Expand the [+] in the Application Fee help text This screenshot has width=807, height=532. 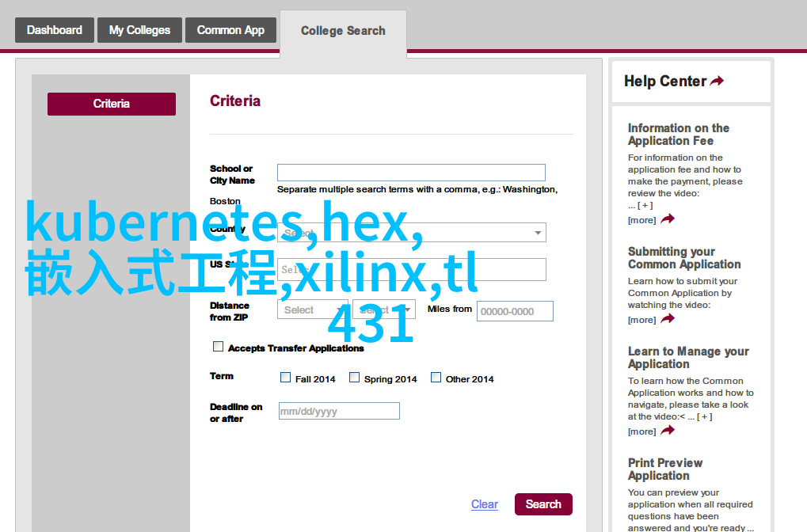coord(645,205)
